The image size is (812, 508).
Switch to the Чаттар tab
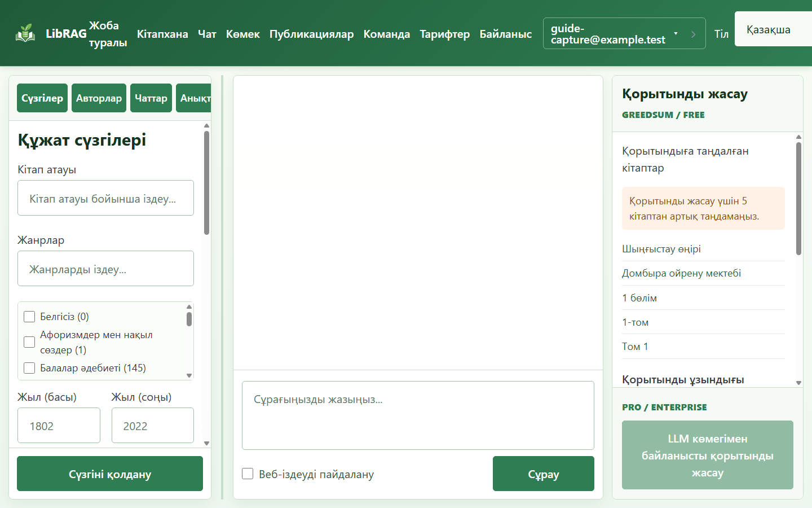[x=151, y=98]
